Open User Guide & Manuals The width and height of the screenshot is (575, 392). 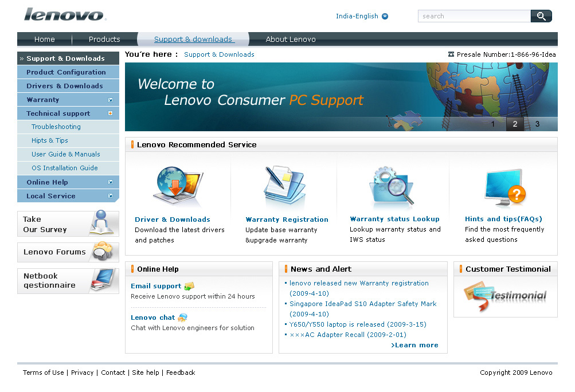(x=68, y=154)
